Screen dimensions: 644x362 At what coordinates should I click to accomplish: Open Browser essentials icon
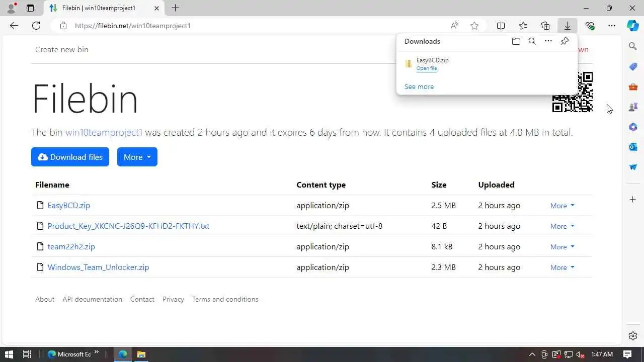590,26
